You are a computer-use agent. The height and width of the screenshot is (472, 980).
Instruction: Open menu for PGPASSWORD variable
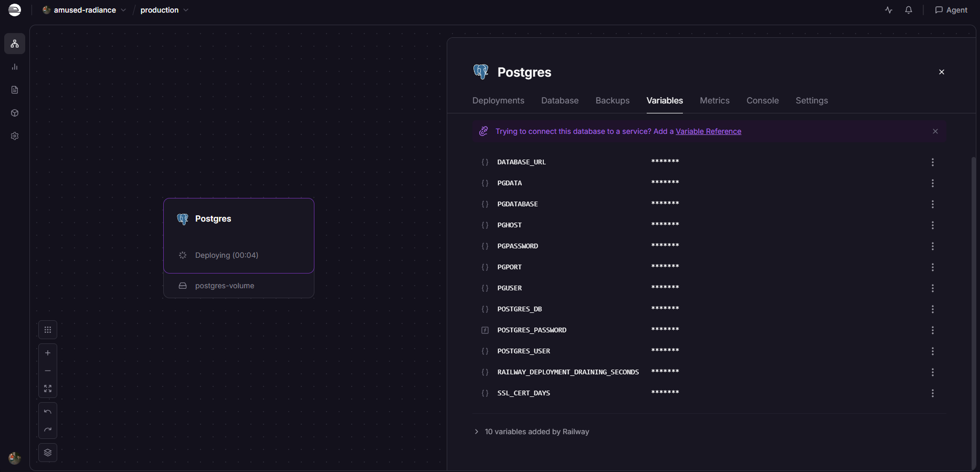click(x=933, y=246)
